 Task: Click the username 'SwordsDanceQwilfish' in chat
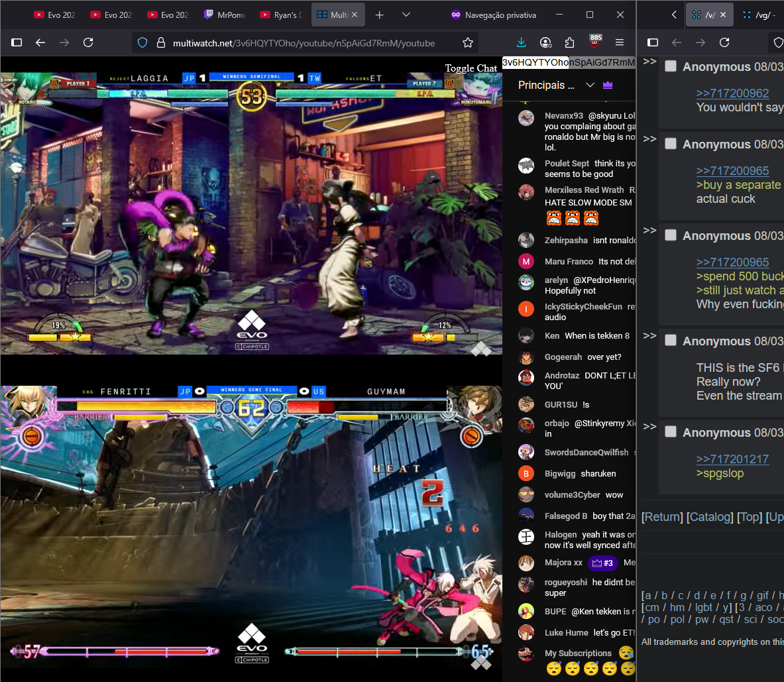pyautogui.click(x=587, y=453)
